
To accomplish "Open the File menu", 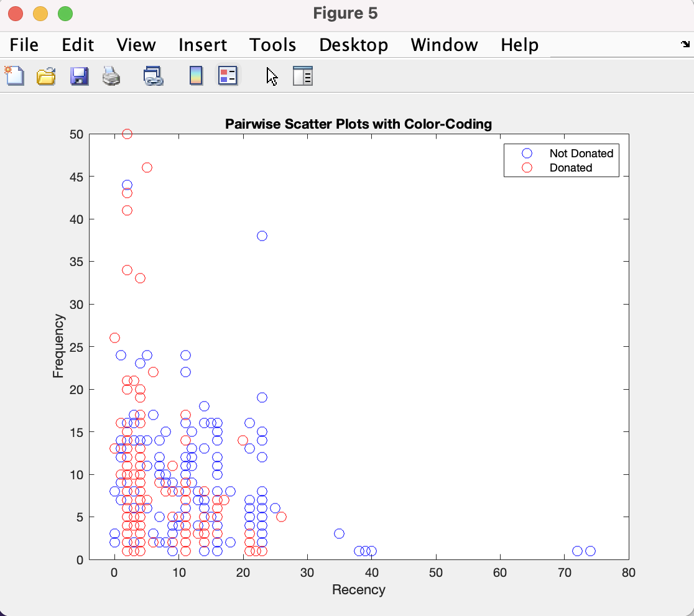I will (24, 44).
